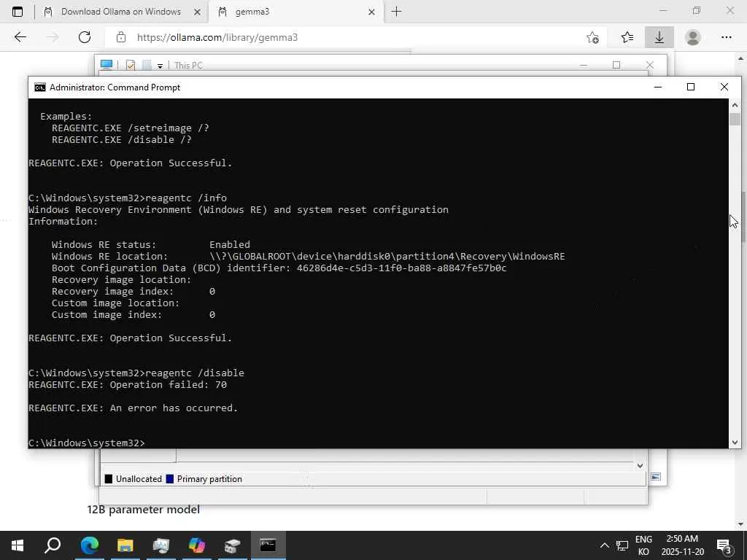
Task: Close the Download Ollama on Windows tab
Action: pyautogui.click(x=197, y=12)
